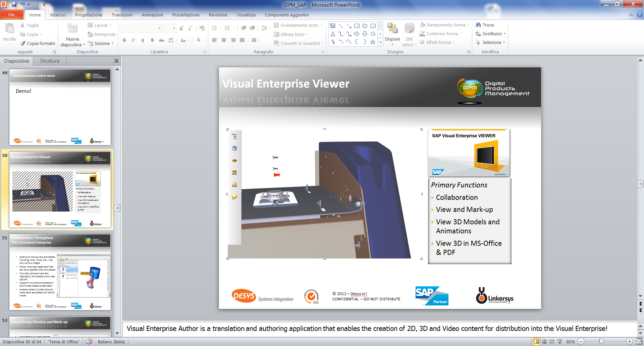Toggle strikethrough abc formatting

162,40
